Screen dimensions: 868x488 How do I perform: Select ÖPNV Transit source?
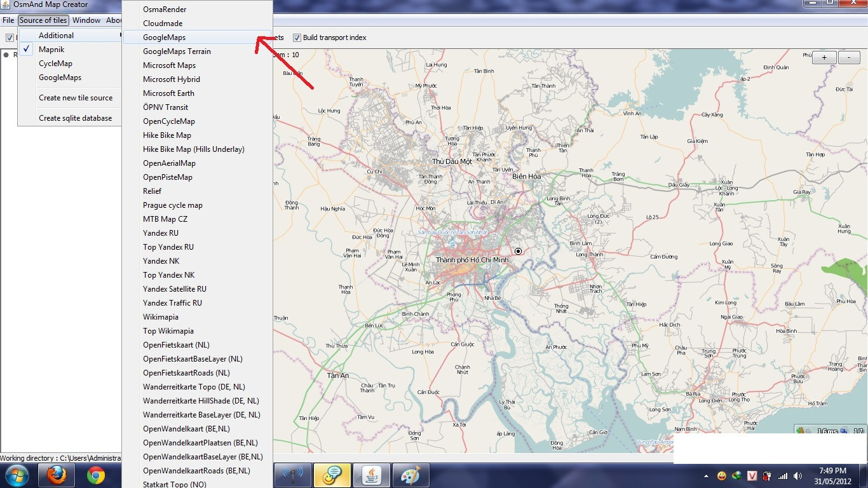coord(198,107)
